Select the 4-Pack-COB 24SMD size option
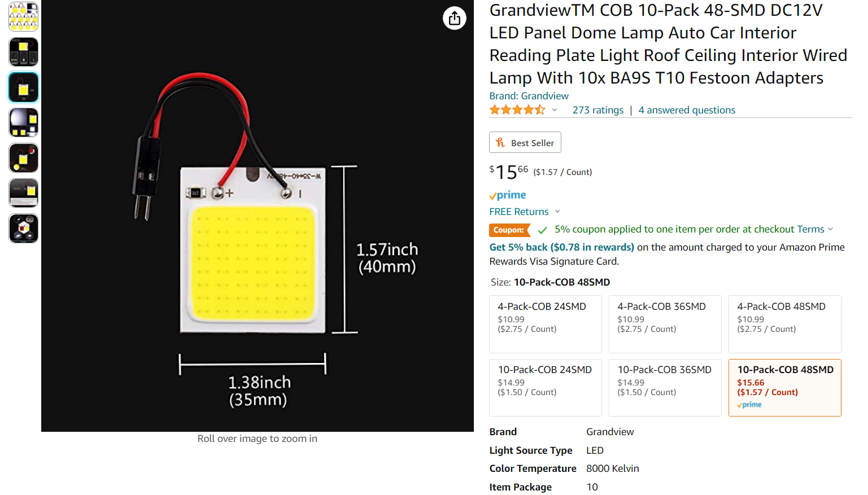Viewport: 868px width, 495px height. click(545, 324)
